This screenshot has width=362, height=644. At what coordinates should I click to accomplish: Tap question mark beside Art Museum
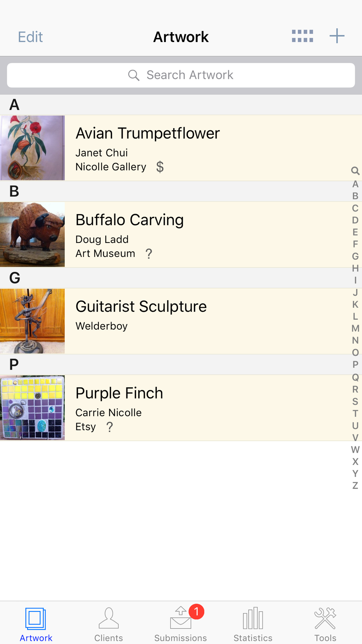click(149, 254)
